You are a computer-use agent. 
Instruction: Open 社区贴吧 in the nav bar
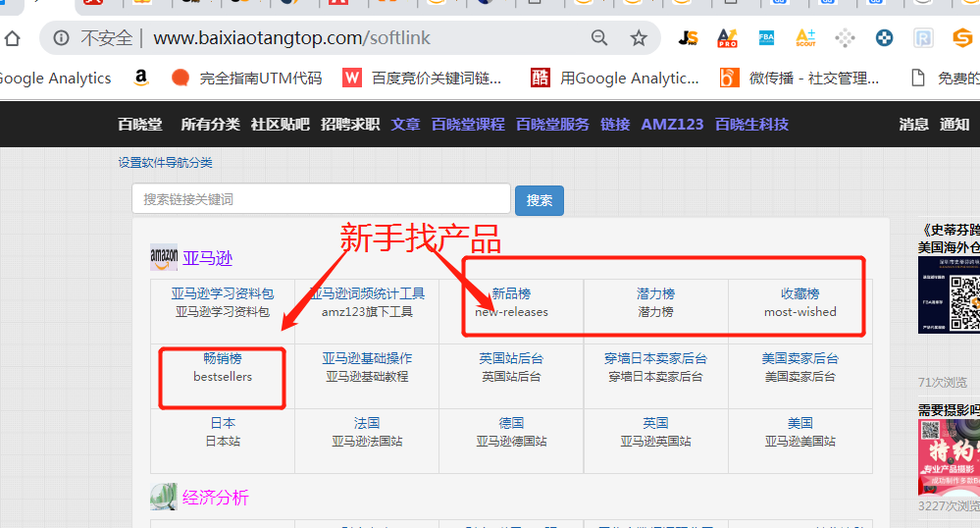coord(280,125)
